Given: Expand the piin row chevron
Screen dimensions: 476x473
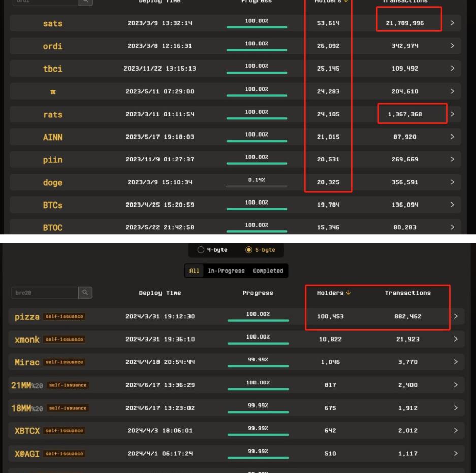Looking at the screenshot, I should (452, 159).
